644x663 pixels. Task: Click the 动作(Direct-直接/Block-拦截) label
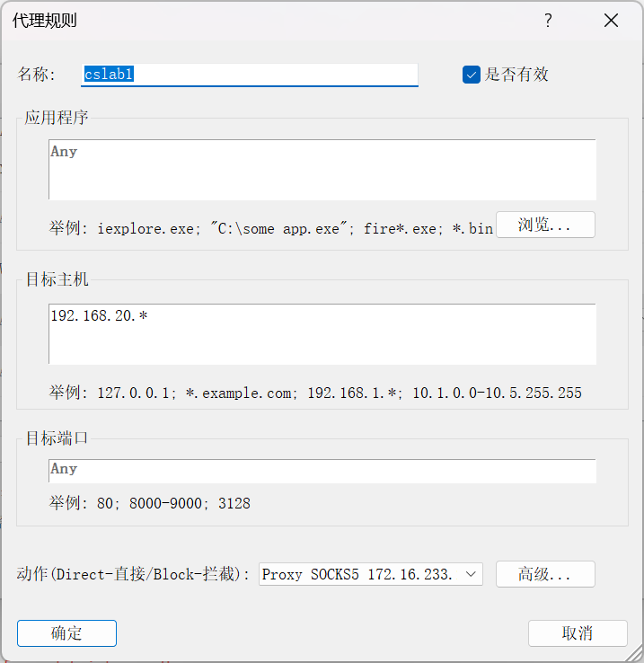[133, 574]
